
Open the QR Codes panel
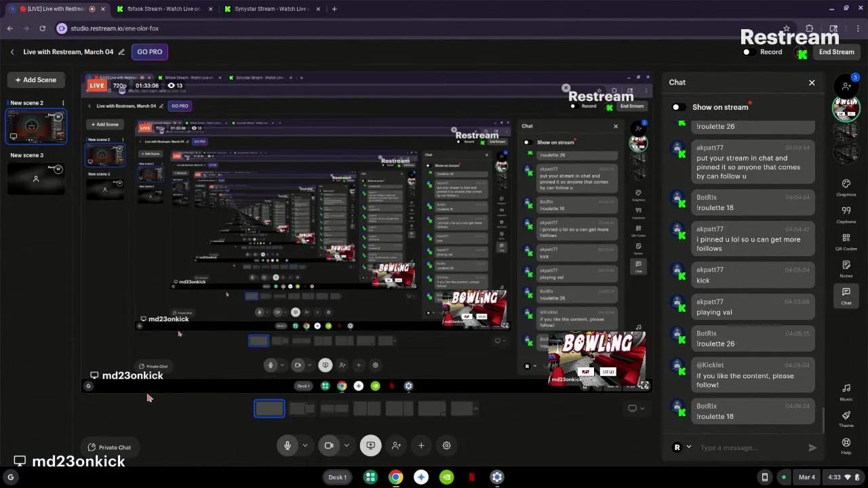point(846,242)
